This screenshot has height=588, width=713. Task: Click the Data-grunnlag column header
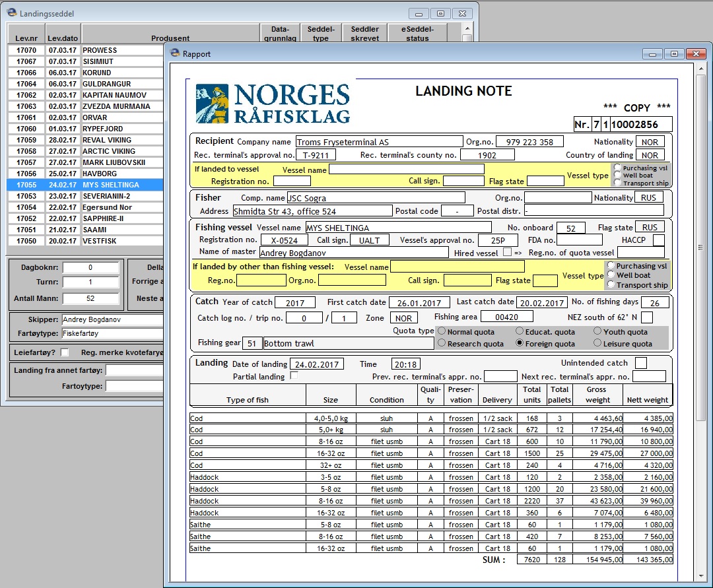280,33
